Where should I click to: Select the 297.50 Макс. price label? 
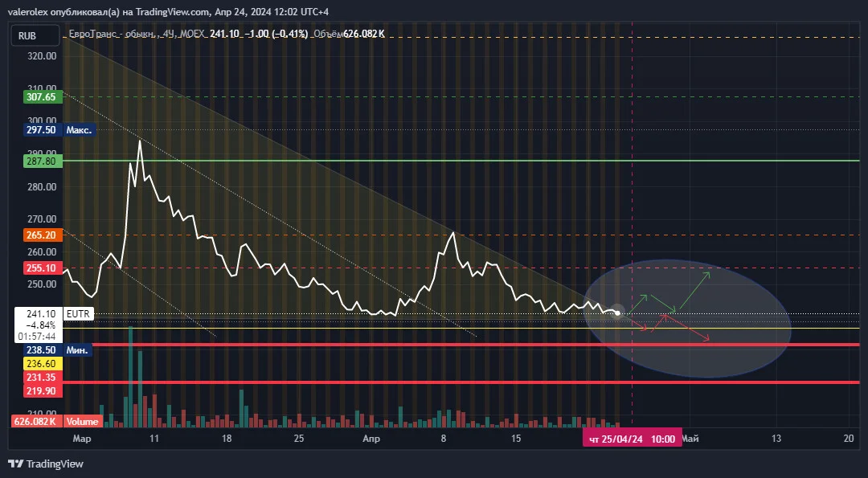point(59,130)
